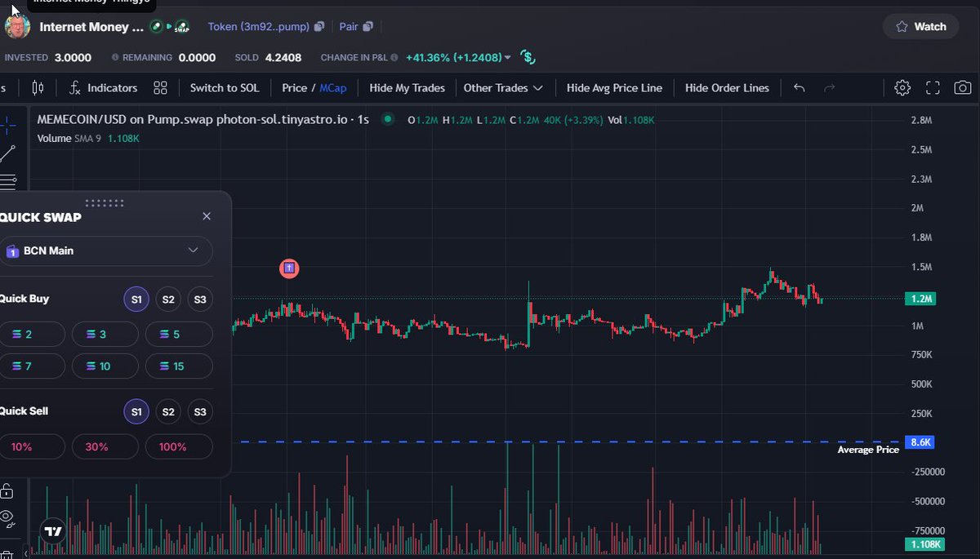
Task: Quick buy 15 SOL
Action: coord(179,366)
